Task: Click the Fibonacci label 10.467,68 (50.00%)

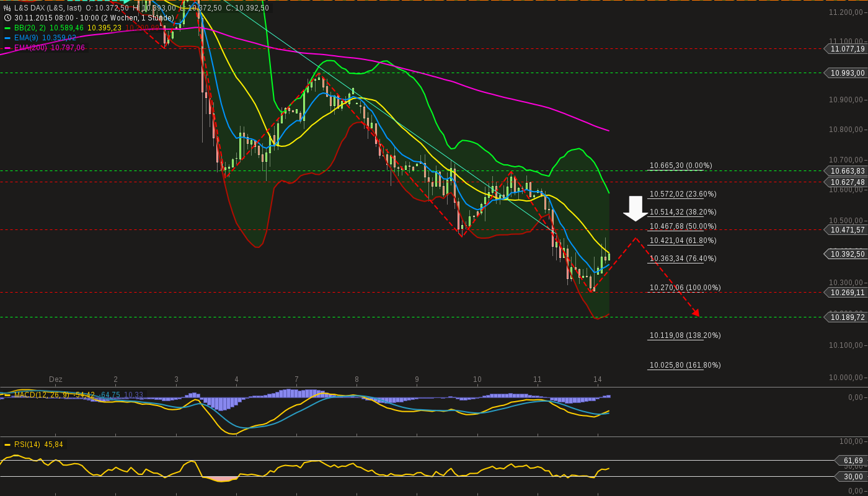Action: click(x=683, y=226)
